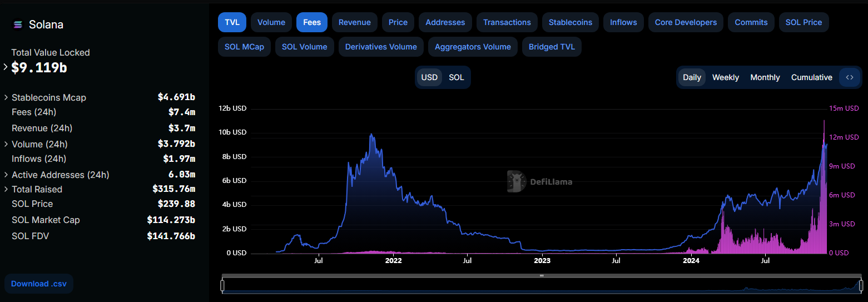This screenshot has height=302, width=868.
Task: Enable the Bridged TVL metric
Action: (x=552, y=47)
